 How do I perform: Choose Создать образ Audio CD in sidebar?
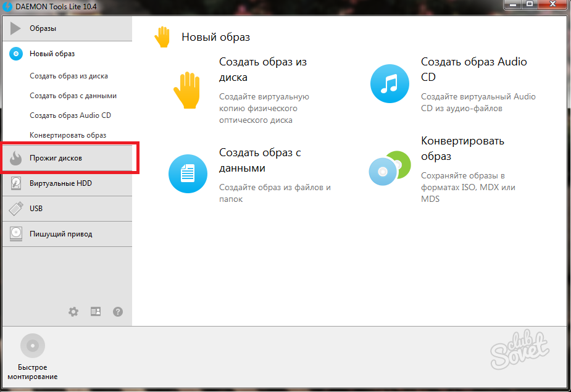70,115
